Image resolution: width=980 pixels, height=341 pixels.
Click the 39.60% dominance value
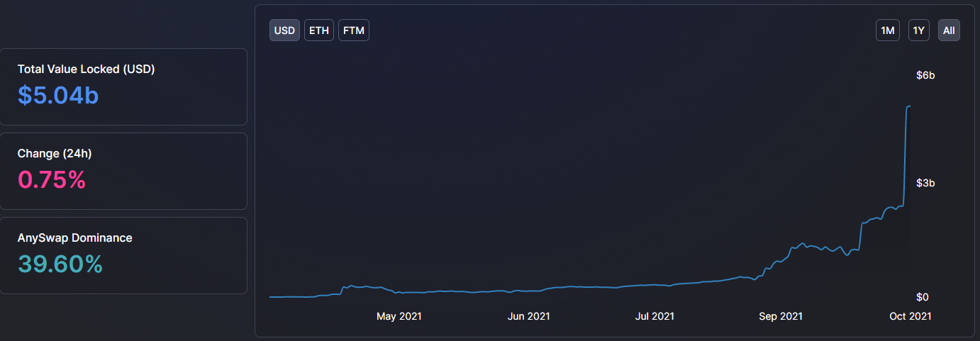(x=60, y=264)
